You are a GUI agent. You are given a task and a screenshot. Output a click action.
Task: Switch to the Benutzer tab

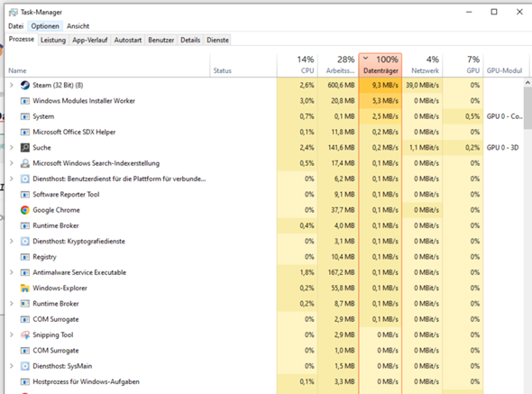coord(161,40)
